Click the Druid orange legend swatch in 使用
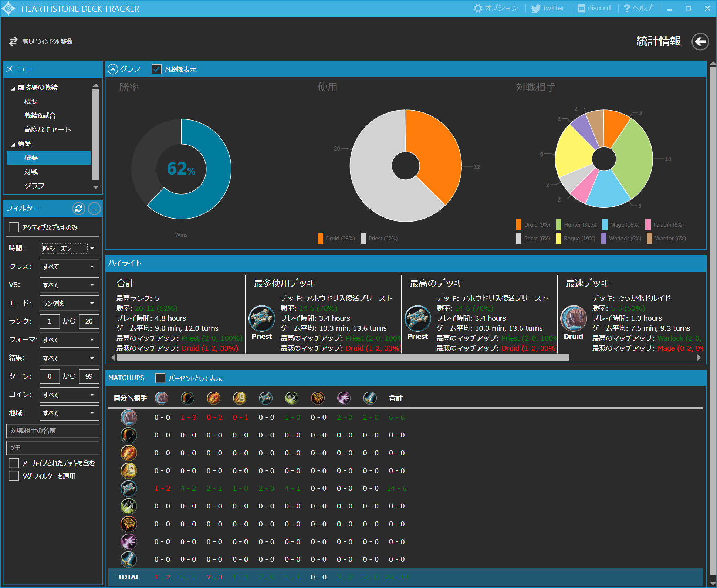 pyautogui.click(x=320, y=238)
